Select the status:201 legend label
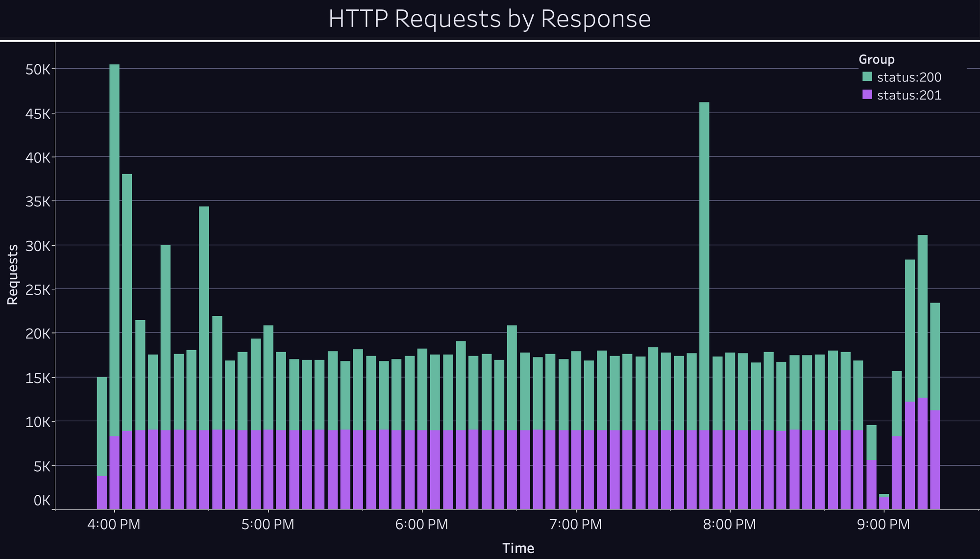The height and width of the screenshot is (559, 980). click(x=909, y=96)
